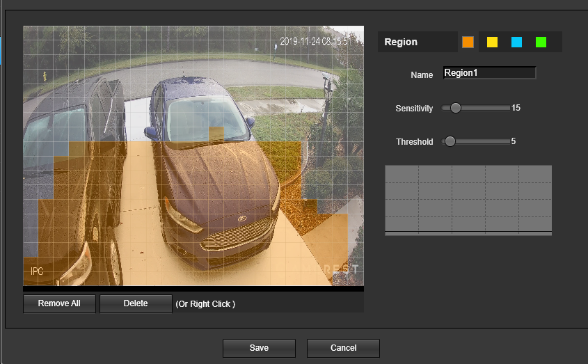Select the orange region color swatch

[x=468, y=42]
